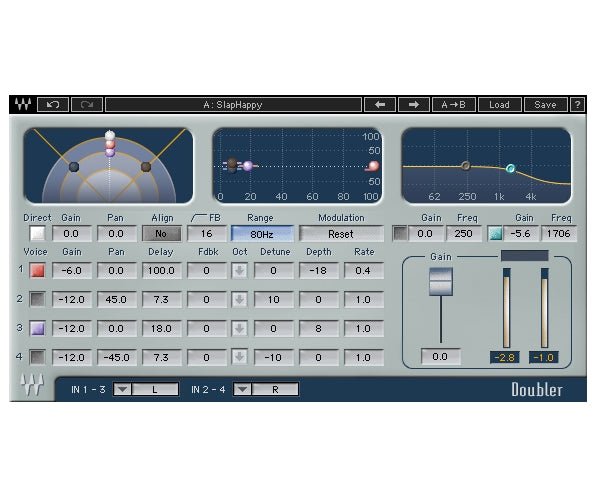Open help with question mark button
The width and height of the screenshot is (597, 497).
coord(577,104)
